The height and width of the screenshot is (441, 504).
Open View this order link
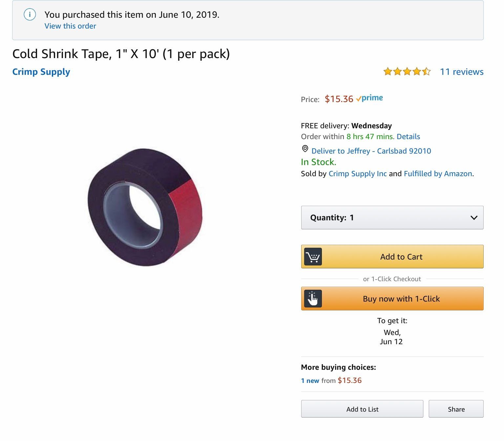(x=70, y=26)
